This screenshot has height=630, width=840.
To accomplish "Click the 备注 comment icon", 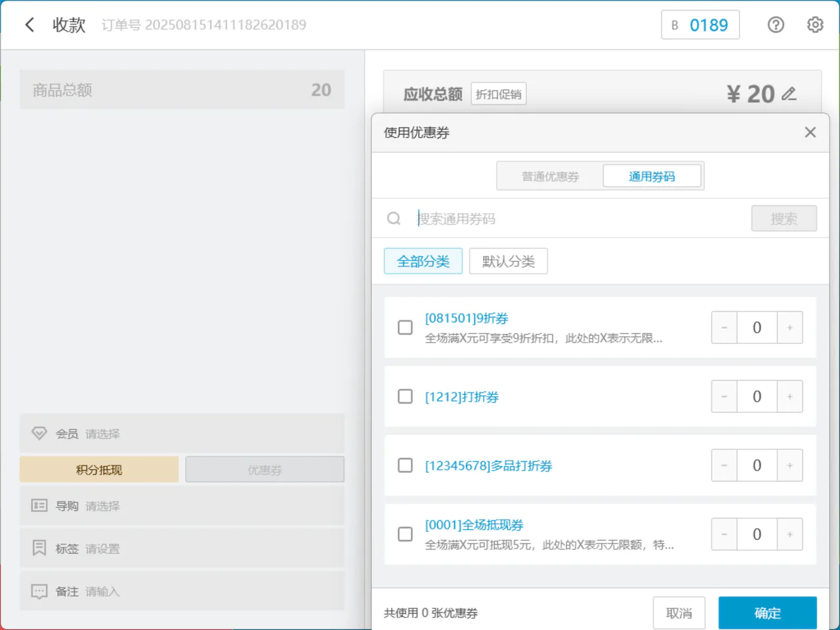I will pos(39,591).
